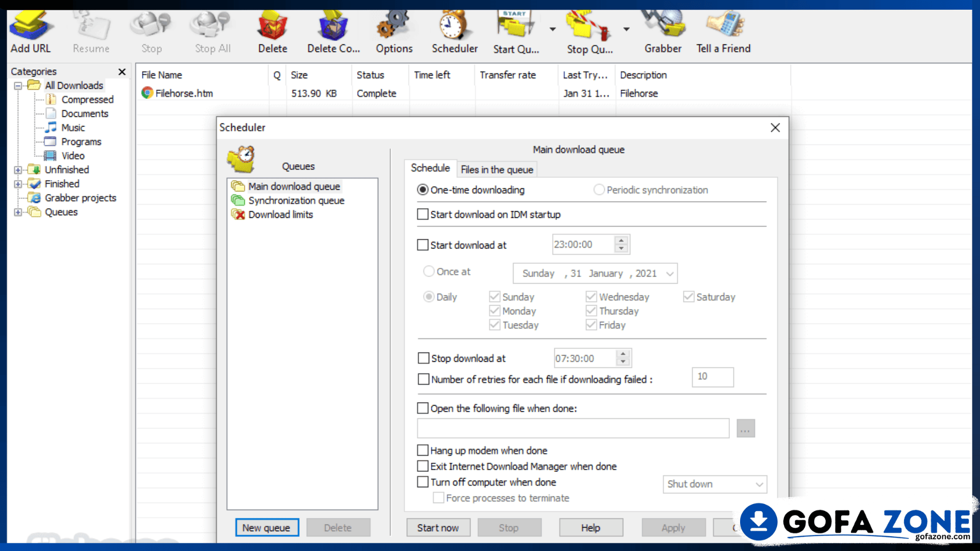This screenshot has width=980, height=551.
Task: Click the Stop All toolbar icon
Action: tap(212, 32)
